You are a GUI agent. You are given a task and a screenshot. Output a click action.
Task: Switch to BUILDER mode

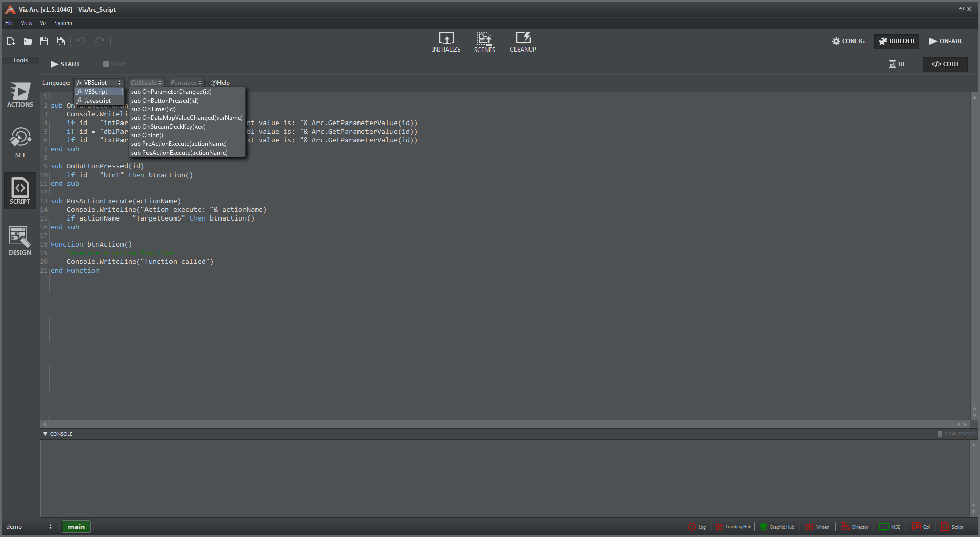[897, 41]
